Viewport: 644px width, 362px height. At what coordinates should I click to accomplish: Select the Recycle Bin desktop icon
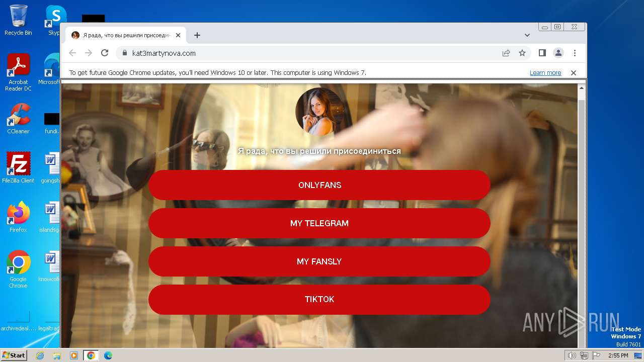[x=18, y=20]
